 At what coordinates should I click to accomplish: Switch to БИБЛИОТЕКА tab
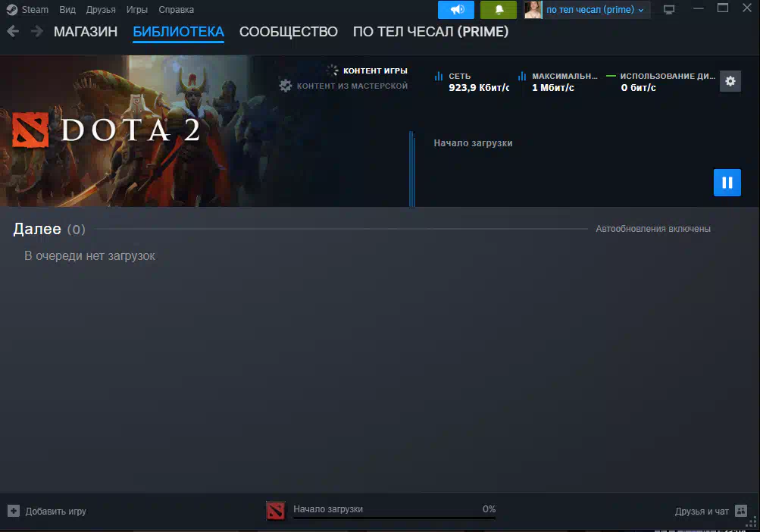click(178, 32)
